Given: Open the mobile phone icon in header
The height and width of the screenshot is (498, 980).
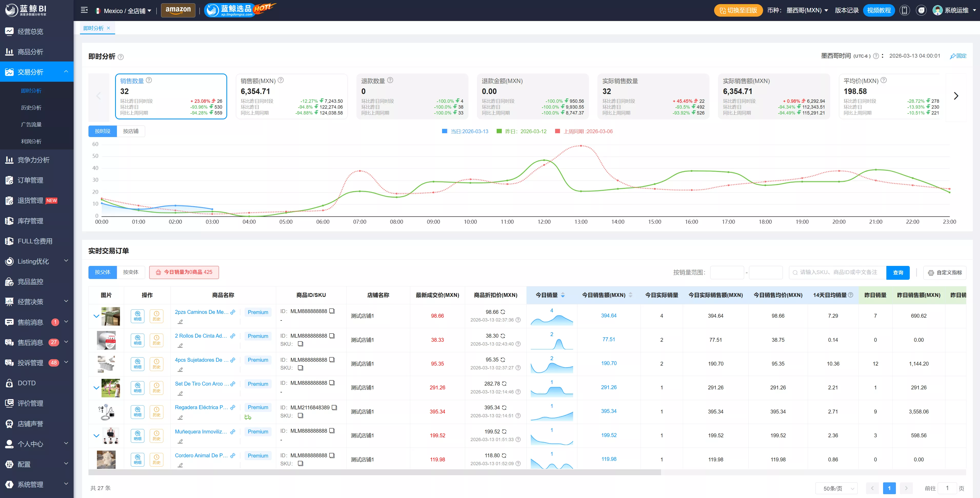Looking at the screenshot, I should (x=905, y=10).
